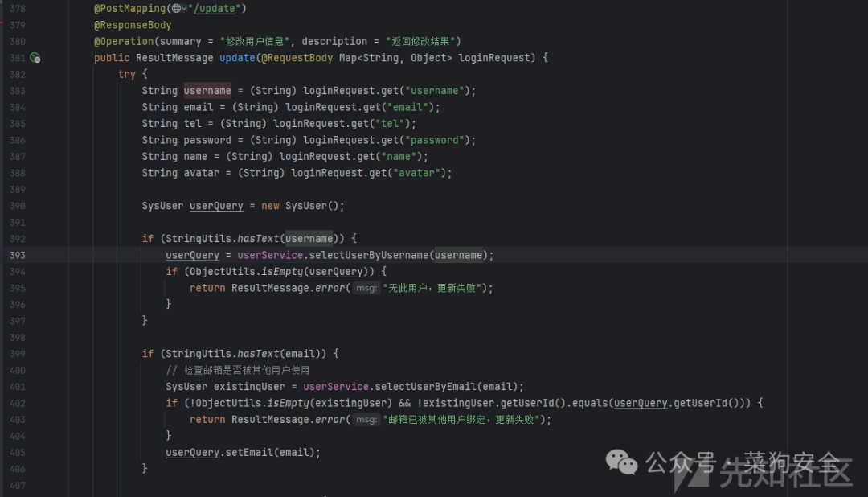Viewport: 868px width, 497px height.
Task: Click line number 393 in the gutter
Action: tap(17, 255)
